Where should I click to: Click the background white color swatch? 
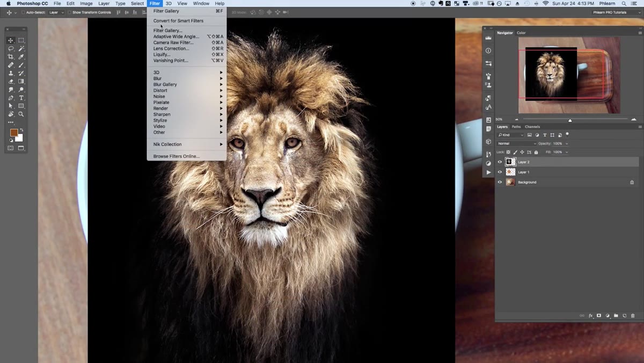point(19,137)
